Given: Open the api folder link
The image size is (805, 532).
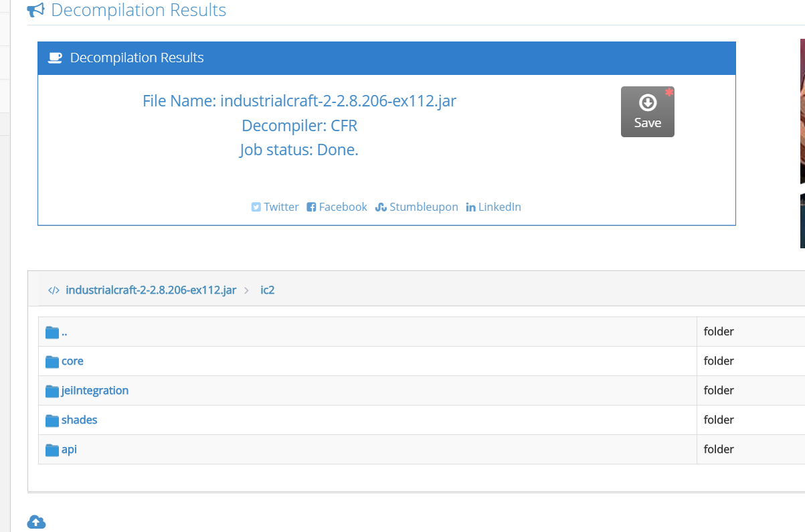Looking at the screenshot, I should pos(69,450).
